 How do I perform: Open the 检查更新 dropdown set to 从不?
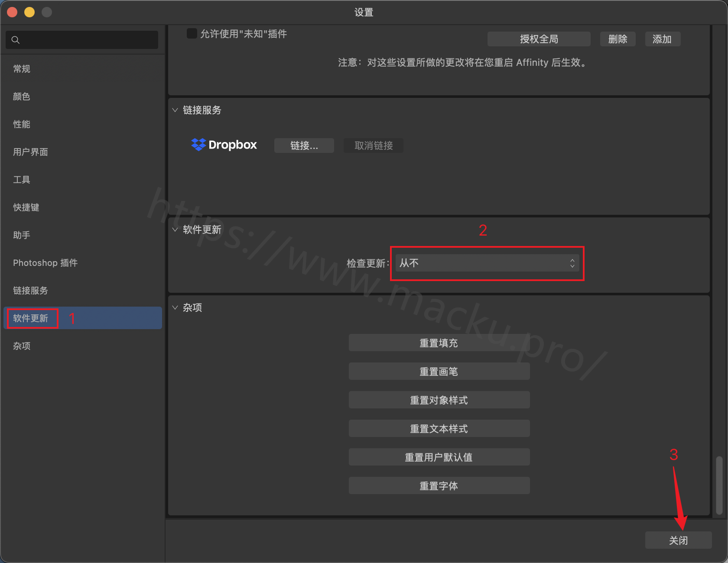pyautogui.click(x=487, y=263)
